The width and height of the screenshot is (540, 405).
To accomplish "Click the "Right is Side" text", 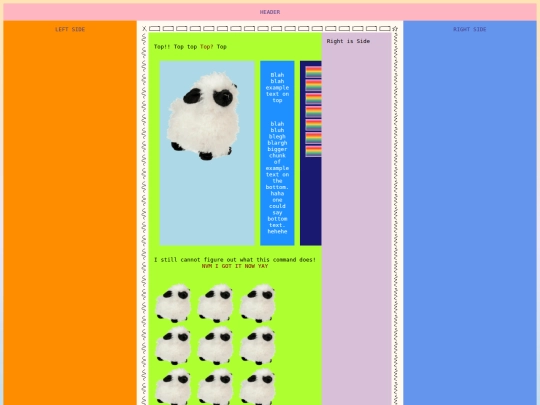I will [x=348, y=41].
